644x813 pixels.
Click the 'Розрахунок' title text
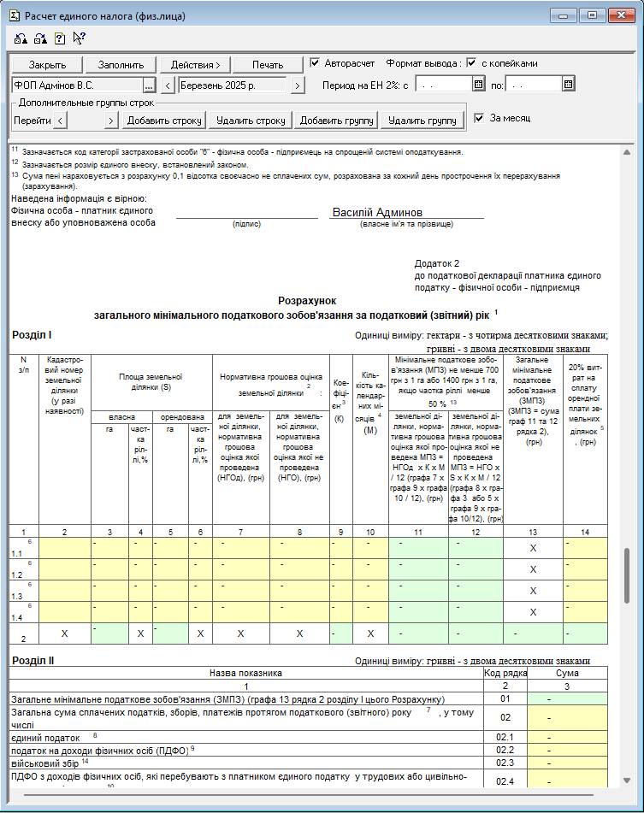coord(307,301)
